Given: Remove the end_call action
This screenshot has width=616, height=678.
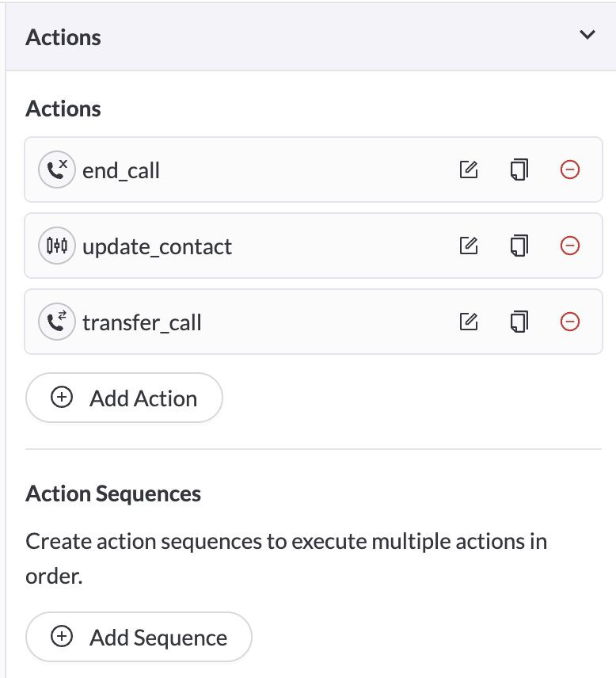Looking at the screenshot, I should point(569,169).
